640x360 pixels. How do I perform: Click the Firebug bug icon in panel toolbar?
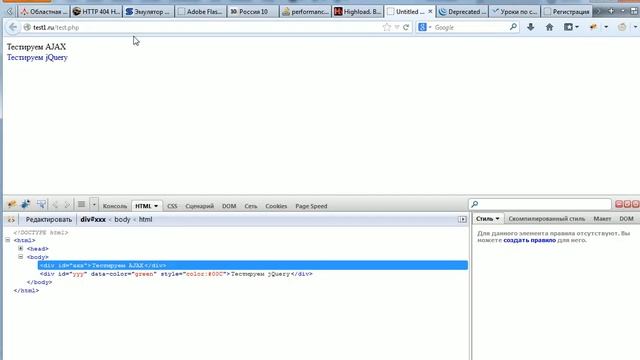tap(11, 204)
